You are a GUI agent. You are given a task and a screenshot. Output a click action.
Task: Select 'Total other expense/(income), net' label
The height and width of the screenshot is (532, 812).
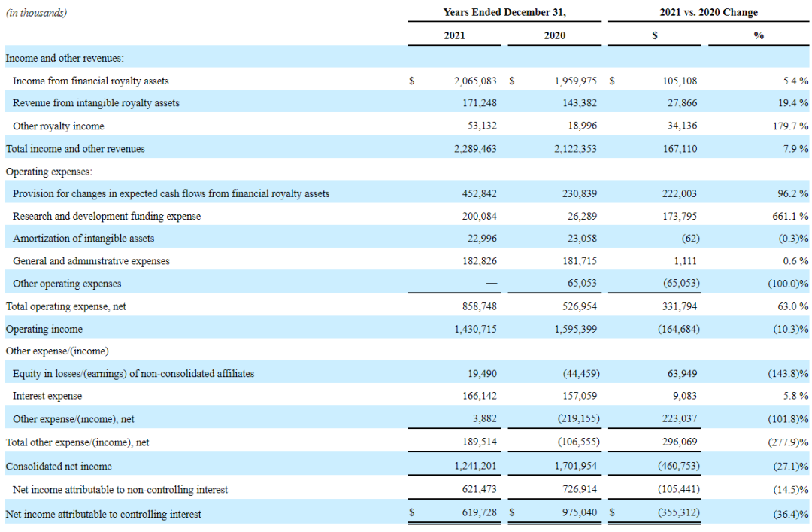(x=77, y=442)
